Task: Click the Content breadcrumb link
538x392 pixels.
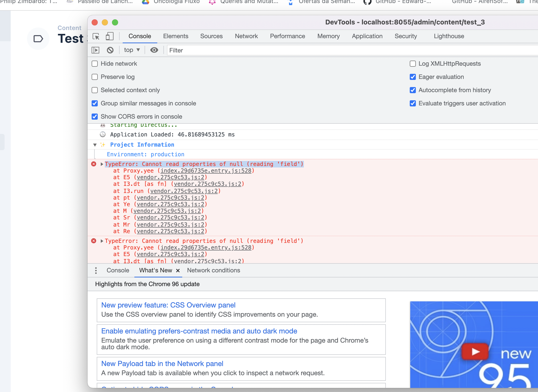Action: 69,28
